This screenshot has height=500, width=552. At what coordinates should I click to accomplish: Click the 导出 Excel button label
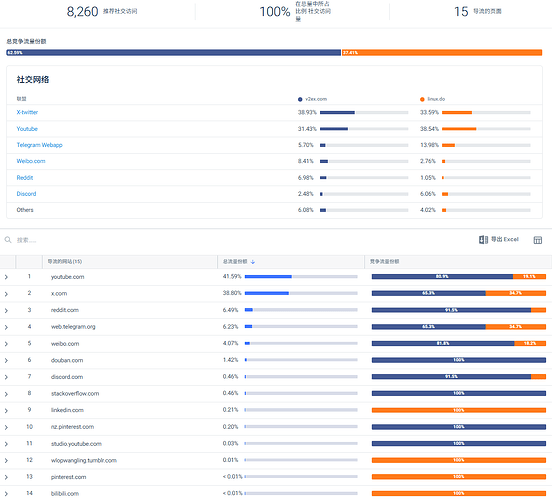tap(505, 239)
